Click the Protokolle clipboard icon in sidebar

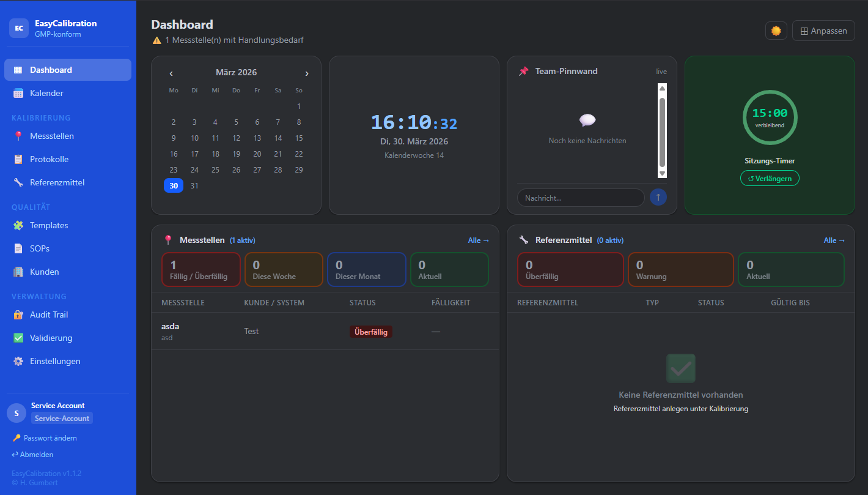click(18, 159)
